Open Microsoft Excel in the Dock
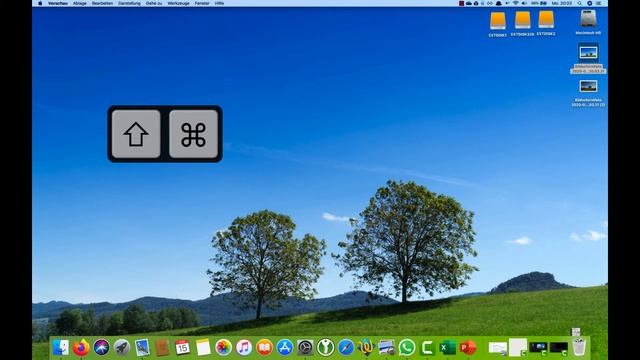The image size is (640, 360). (448, 347)
